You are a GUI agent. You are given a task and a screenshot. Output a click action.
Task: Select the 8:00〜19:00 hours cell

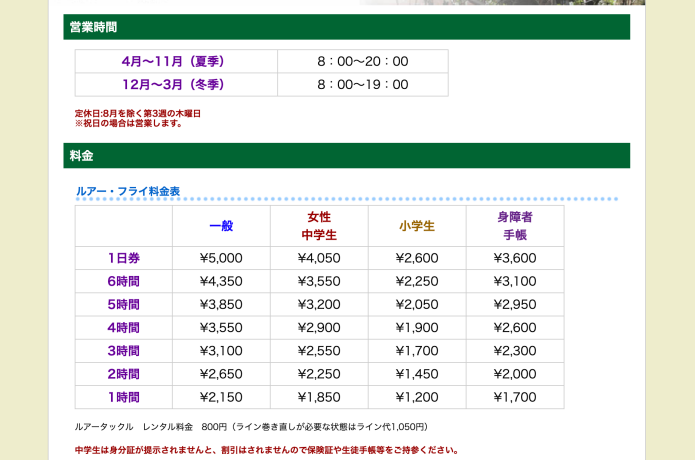point(363,84)
